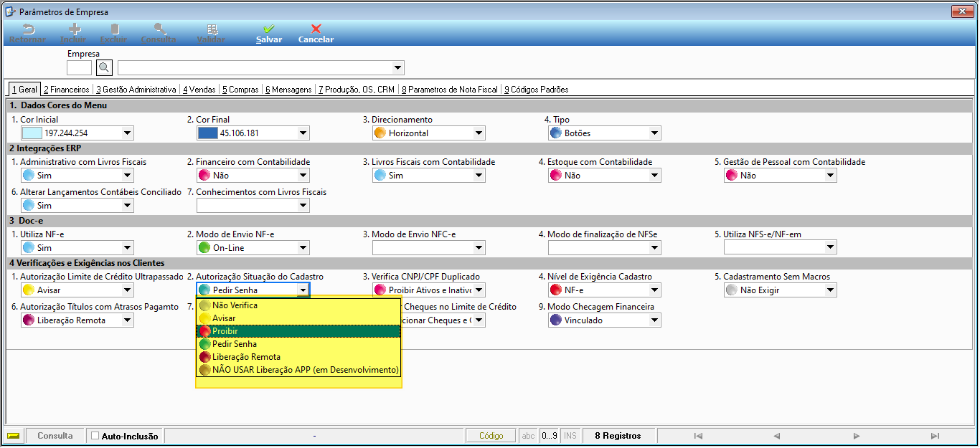Go to next record navigation arrow
The height and width of the screenshot is (448, 980).
pyautogui.click(x=857, y=436)
